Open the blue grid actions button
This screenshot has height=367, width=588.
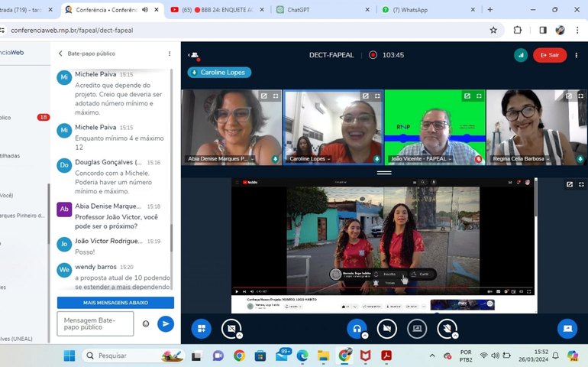click(x=201, y=328)
